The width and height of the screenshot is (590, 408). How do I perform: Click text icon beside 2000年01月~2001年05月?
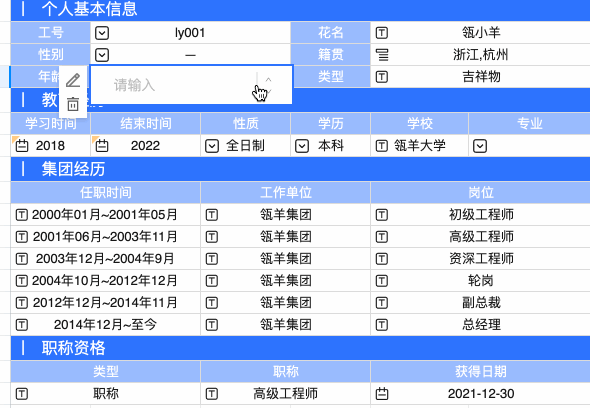(x=21, y=215)
